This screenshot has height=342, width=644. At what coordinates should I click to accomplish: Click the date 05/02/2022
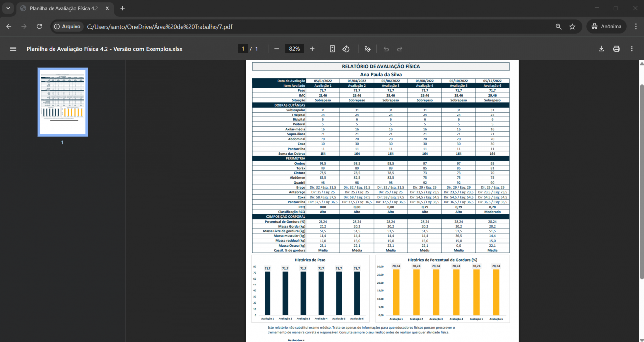(x=322, y=81)
